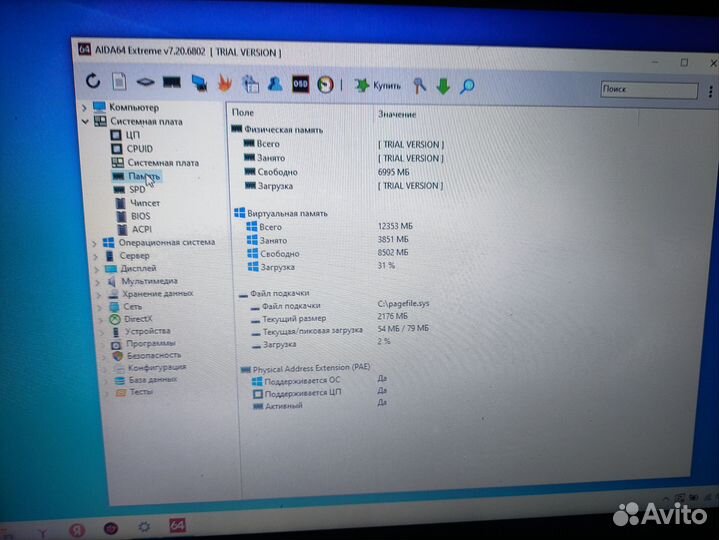The width and height of the screenshot is (719, 540).
Task: Select the 8502 МБ value
Action: (x=393, y=253)
